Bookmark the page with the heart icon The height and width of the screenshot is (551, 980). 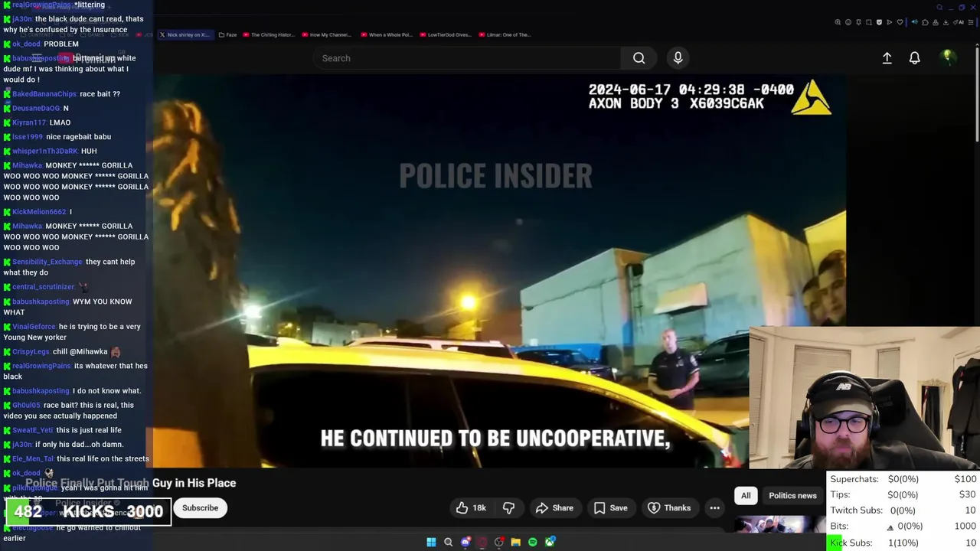pos(900,22)
